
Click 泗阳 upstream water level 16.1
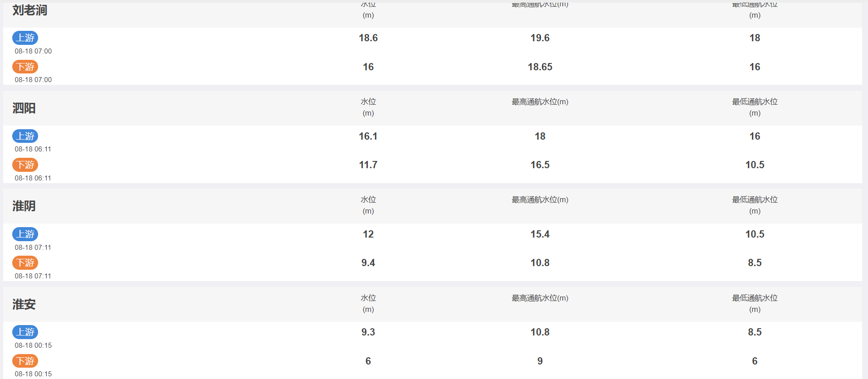coord(368,136)
